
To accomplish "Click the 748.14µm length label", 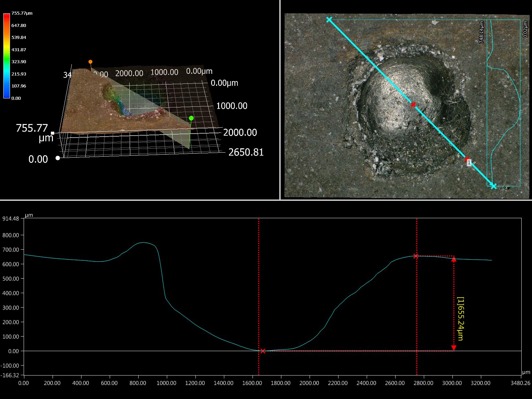I will click(481, 32).
